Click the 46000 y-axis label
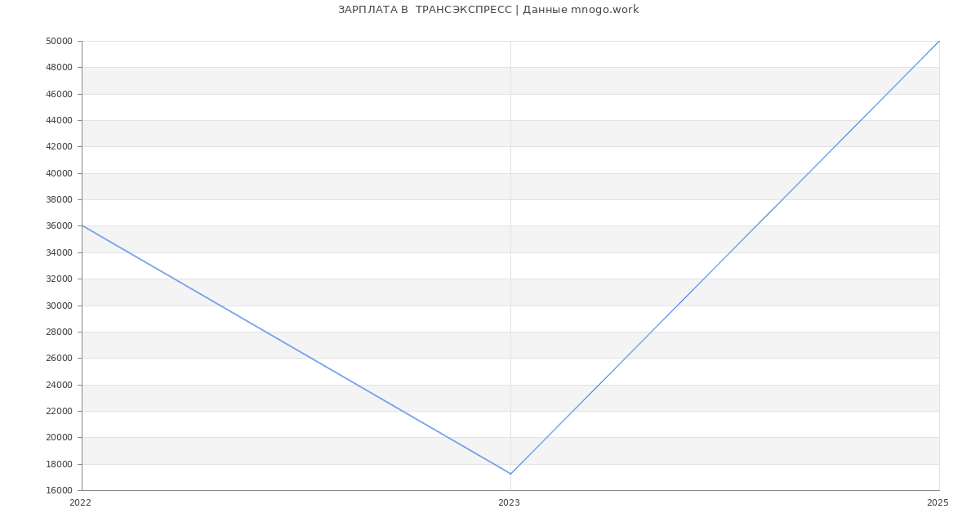980x531 pixels. (60, 95)
